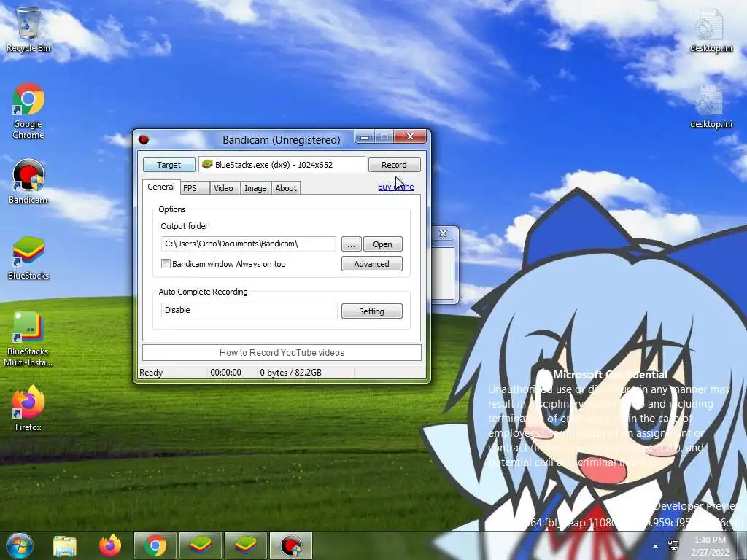
Task: Select the upper desktop.ini file icon
Action: (711, 31)
